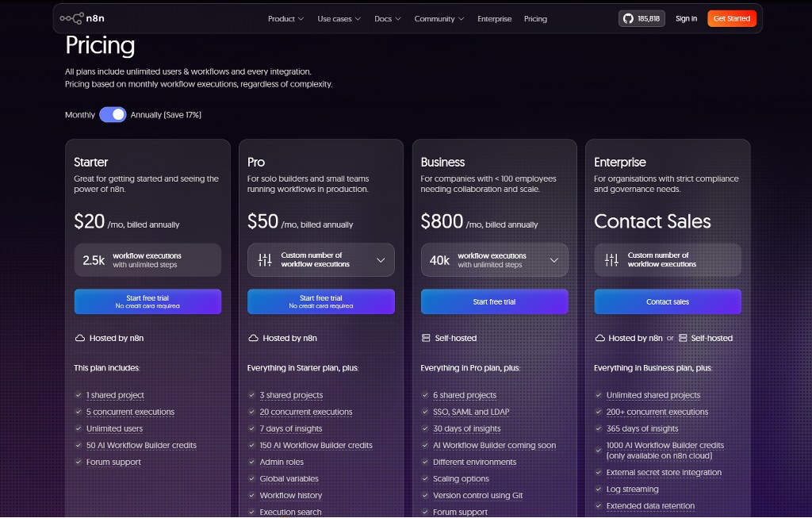Click the 6 shared projects feature
Viewport: 812px width, 518px height.
[465, 395]
